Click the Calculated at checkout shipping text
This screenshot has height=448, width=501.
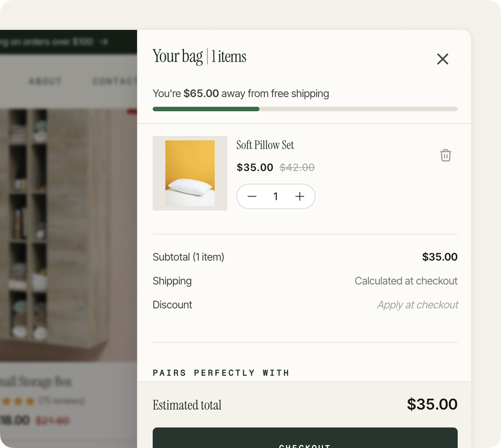406,281
